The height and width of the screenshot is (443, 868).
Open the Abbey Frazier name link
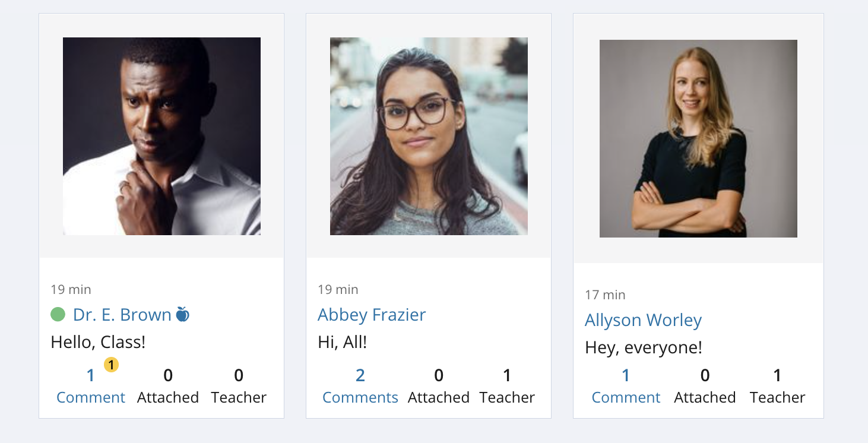click(372, 315)
